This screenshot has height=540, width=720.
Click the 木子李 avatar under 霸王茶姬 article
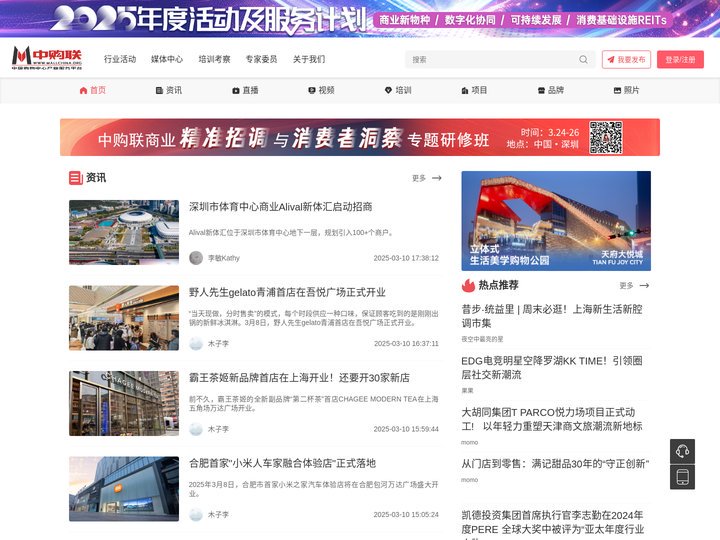coord(196,429)
